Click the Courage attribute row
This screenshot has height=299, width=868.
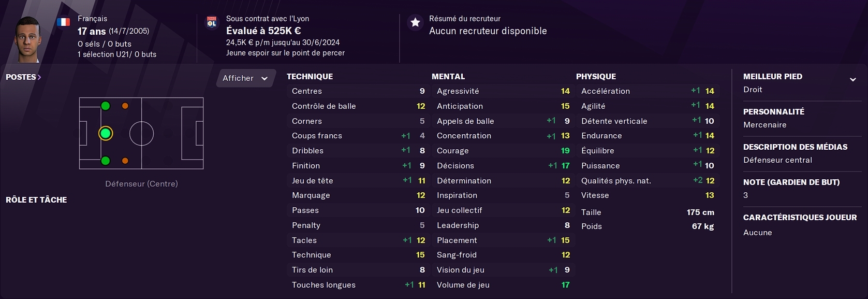point(503,150)
